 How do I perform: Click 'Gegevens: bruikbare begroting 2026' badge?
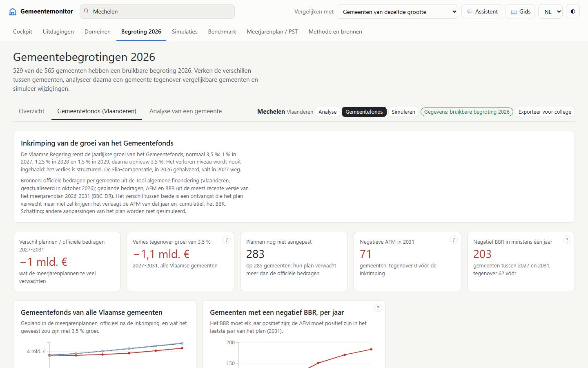click(467, 112)
